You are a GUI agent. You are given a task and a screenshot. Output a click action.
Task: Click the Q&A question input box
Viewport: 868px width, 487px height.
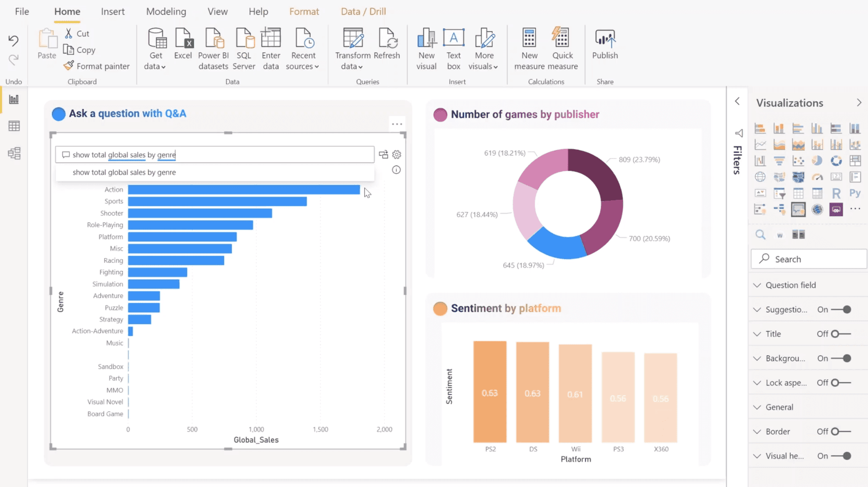coord(216,155)
